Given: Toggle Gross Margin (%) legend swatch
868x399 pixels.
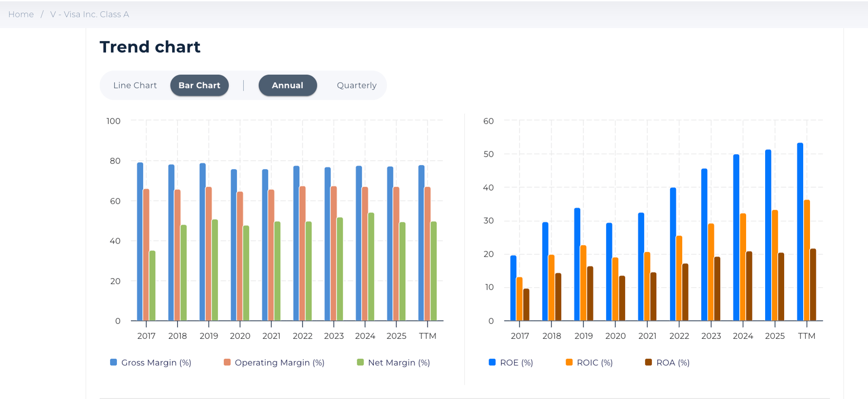Looking at the screenshot, I should pos(113,362).
